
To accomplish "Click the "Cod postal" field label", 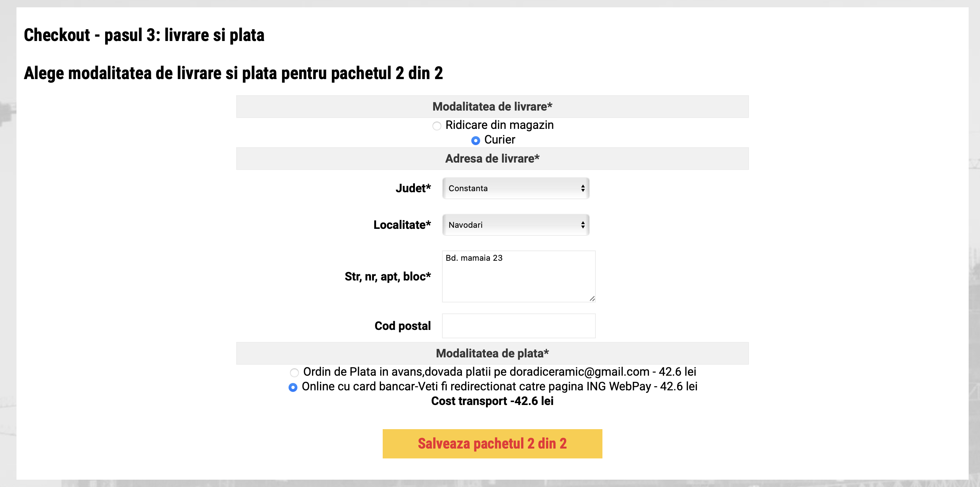I will [x=402, y=326].
